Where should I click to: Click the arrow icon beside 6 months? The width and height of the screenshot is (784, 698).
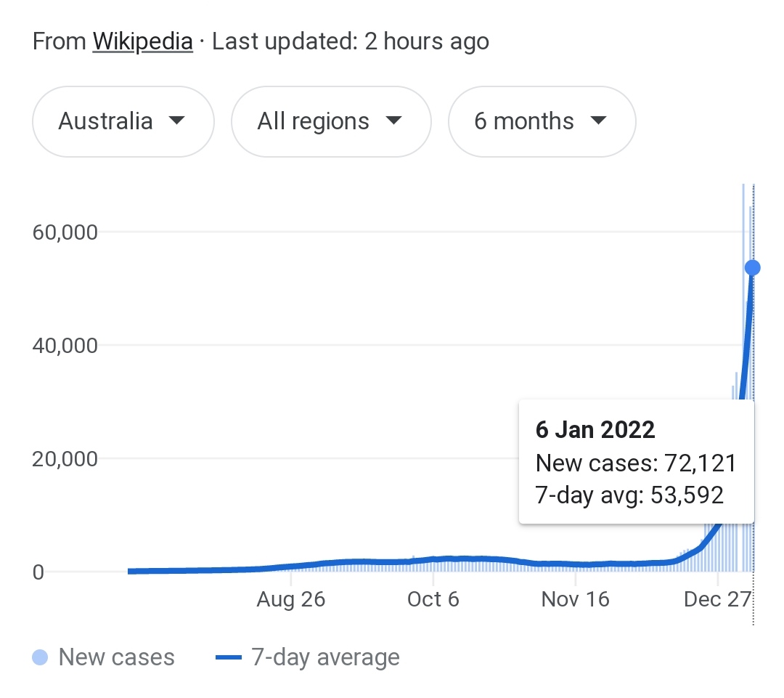tap(598, 120)
